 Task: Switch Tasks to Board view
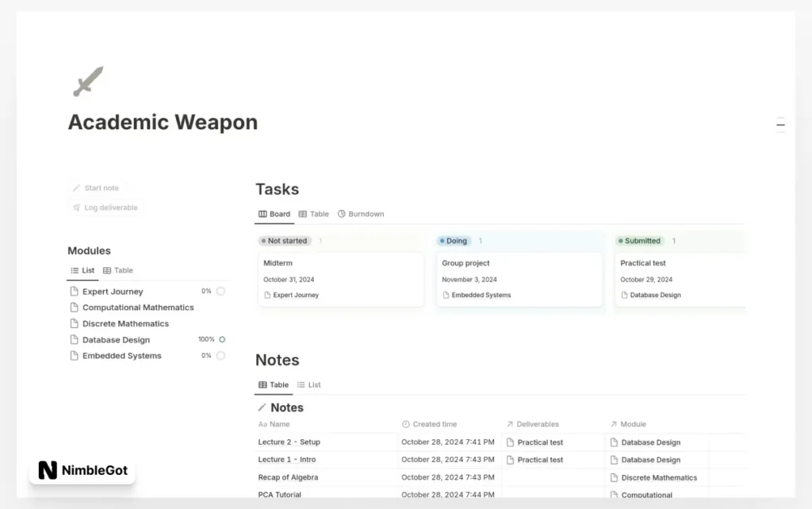pyautogui.click(x=274, y=214)
